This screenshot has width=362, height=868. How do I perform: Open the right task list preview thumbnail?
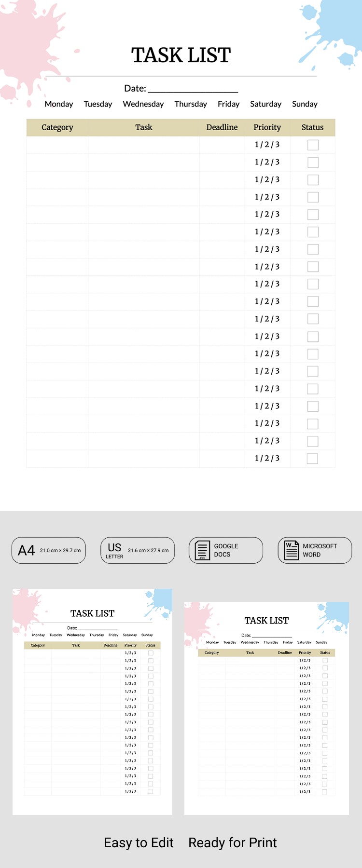(266, 708)
